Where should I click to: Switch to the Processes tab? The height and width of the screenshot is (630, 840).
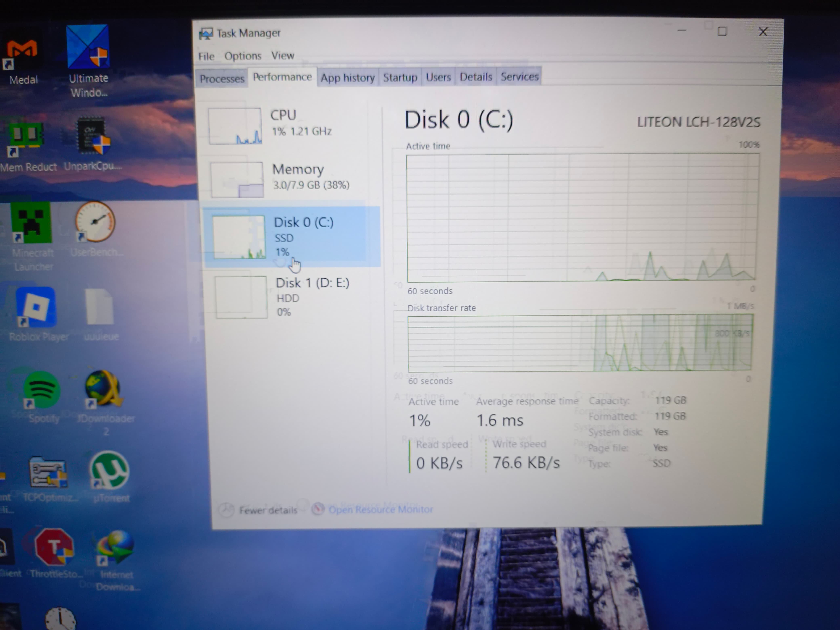point(222,79)
